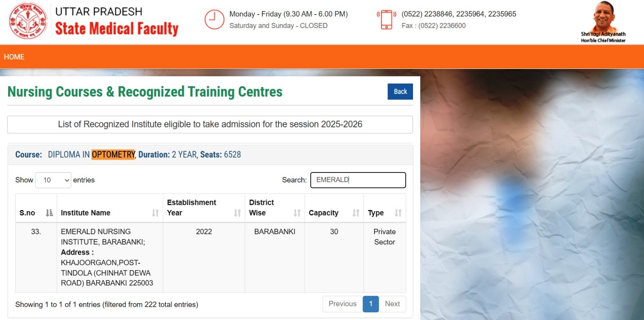
Task: Select page 1 in pagination
Action: tap(371, 304)
